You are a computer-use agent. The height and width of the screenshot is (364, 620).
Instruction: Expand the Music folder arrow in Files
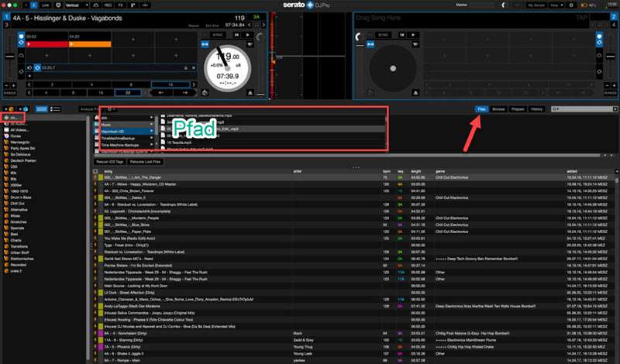point(151,125)
